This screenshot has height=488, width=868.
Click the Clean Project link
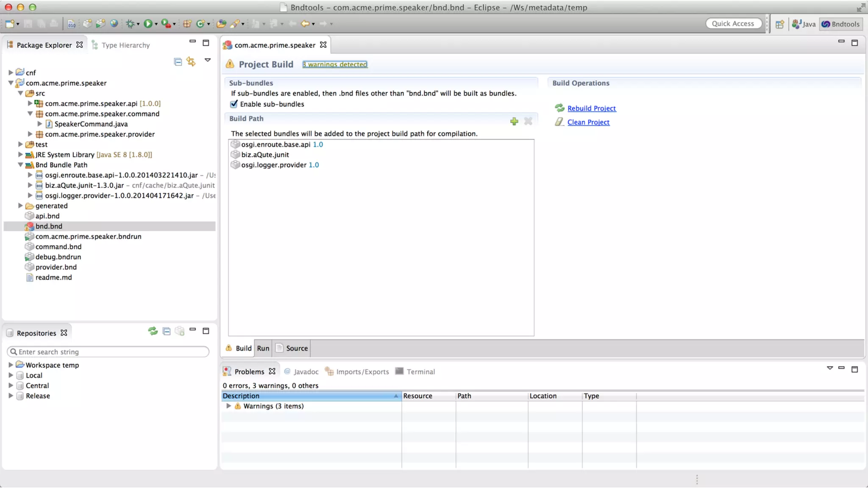(588, 122)
